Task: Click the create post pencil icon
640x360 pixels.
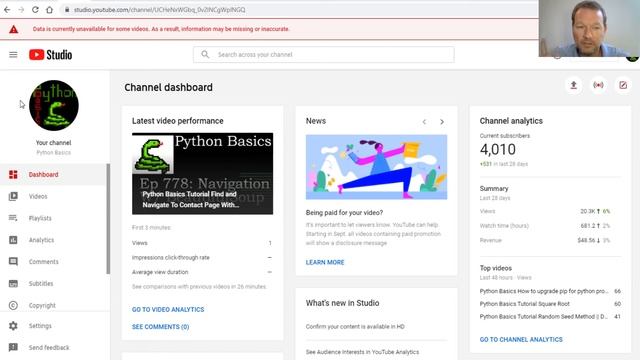Action: tap(623, 85)
